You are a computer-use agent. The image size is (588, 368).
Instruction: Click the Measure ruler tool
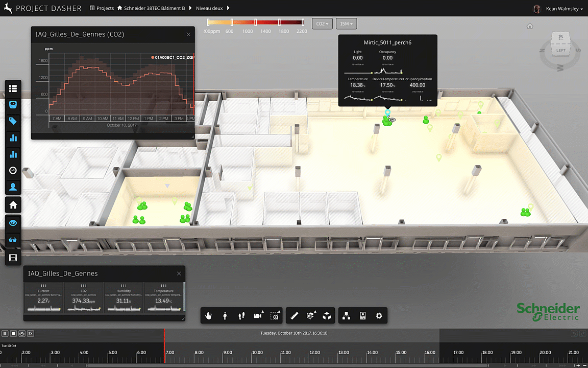click(294, 316)
